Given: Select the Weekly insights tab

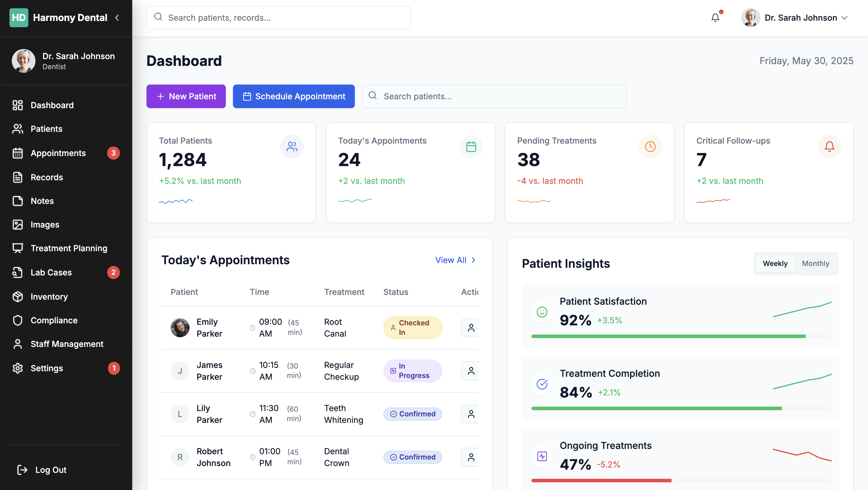Looking at the screenshot, I should 775,263.
